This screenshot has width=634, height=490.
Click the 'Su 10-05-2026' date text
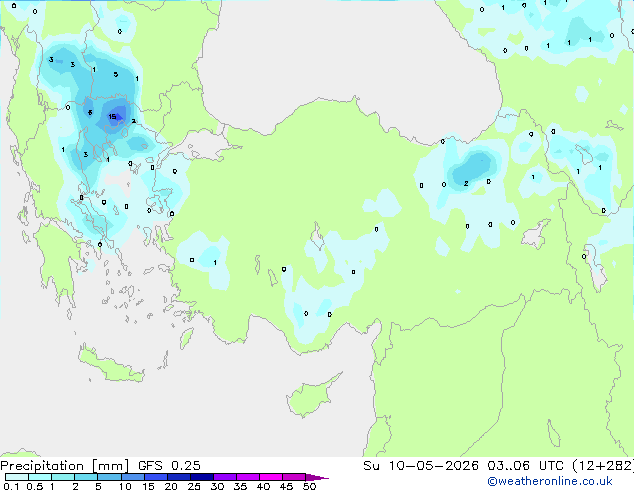coord(421,466)
